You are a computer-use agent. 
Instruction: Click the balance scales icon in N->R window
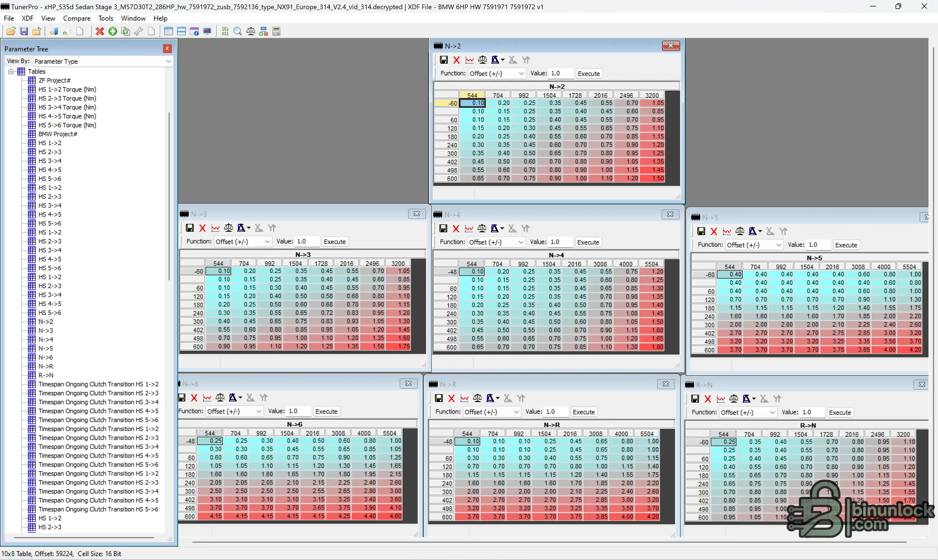coord(477,398)
